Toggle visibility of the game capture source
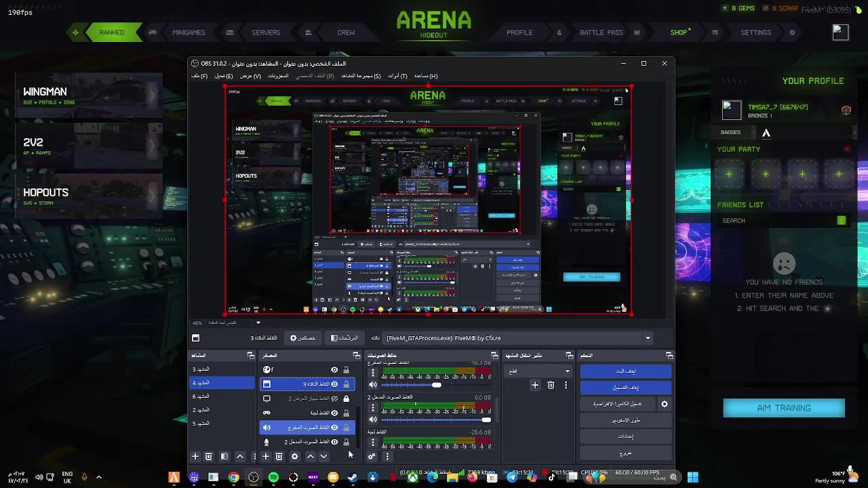Viewport: 868px width, 488px height. [x=334, y=413]
